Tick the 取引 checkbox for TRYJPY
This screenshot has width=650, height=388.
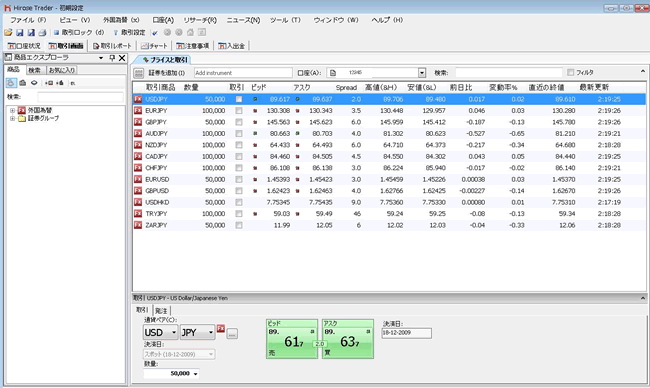click(x=239, y=213)
